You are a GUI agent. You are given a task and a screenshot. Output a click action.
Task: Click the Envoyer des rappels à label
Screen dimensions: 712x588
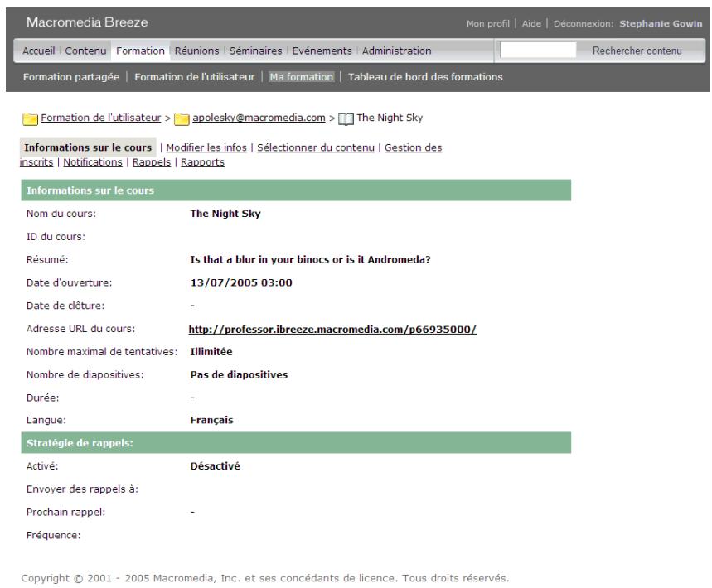[x=82, y=489]
